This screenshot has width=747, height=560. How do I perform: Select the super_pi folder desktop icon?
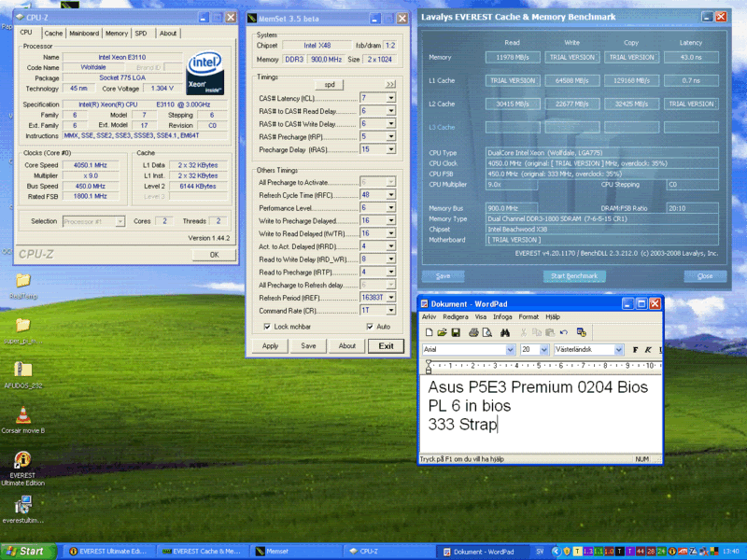click(22, 331)
